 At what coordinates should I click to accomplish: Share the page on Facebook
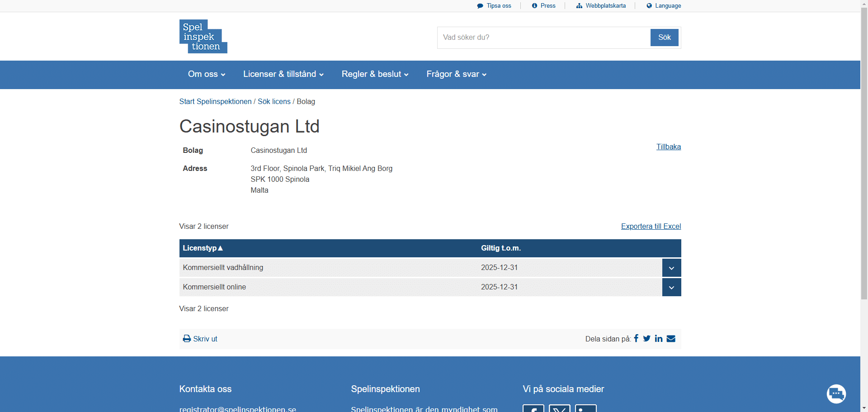636,338
